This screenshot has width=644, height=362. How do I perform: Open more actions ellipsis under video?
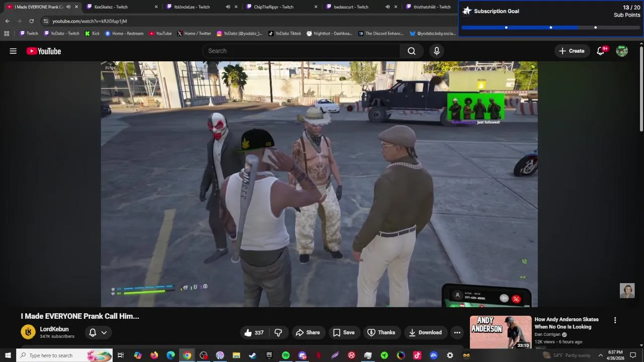tap(457, 332)
